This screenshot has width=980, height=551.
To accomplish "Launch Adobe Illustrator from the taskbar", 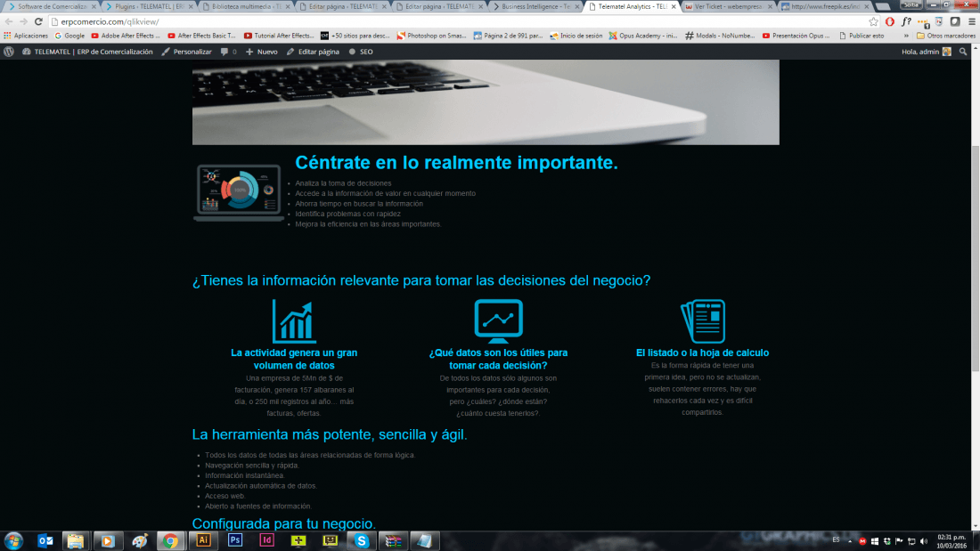I will 203,540.
